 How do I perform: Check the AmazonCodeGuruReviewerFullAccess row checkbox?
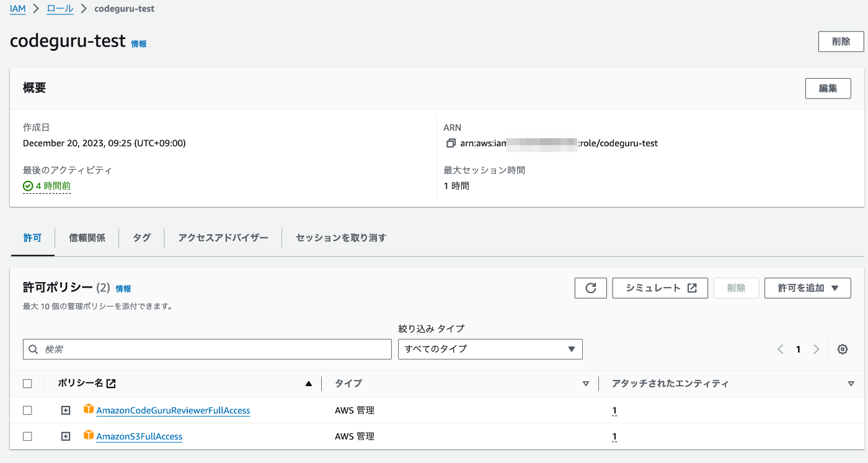27,410
